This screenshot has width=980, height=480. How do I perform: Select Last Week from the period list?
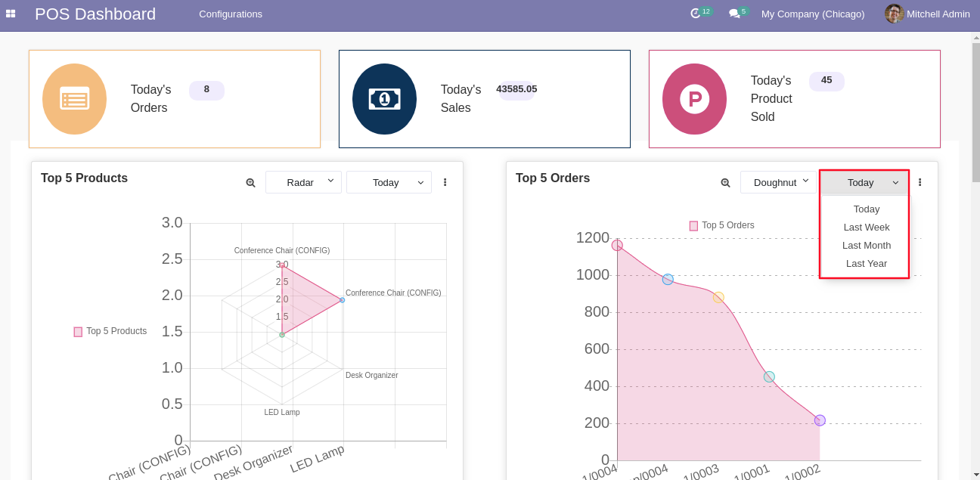pos(867,227)
